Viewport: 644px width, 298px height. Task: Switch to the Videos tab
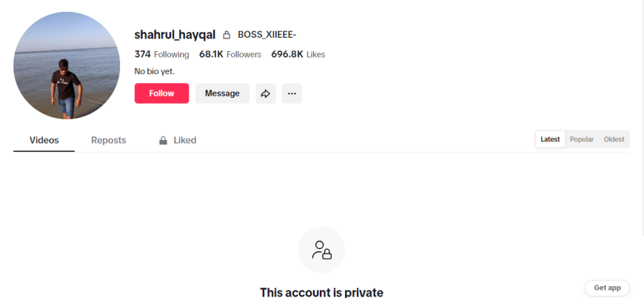pyautogui.click(x=44, y=140)
